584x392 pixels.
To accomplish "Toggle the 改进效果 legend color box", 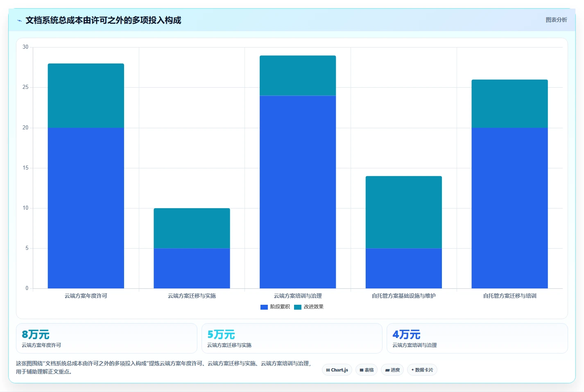I will [x=298, y=307].
